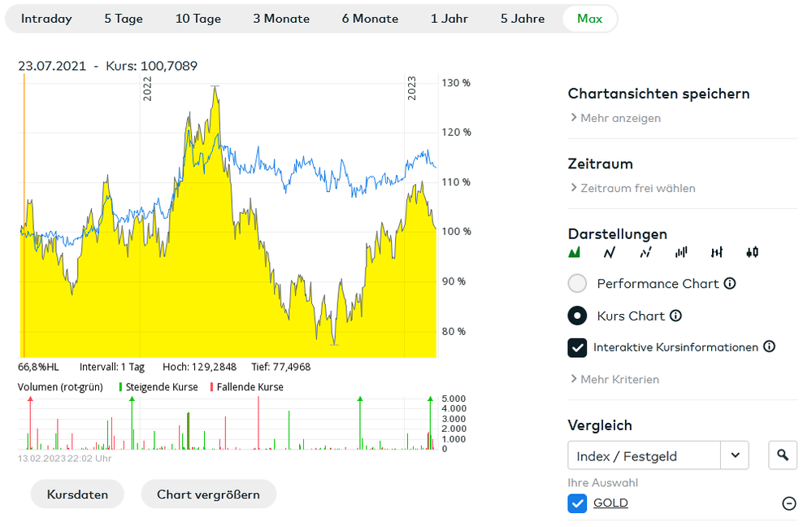Viewport: 812px width, 527px height.
Task: Select the bar (volume-style) chart icon
Action: coord(681,253)
